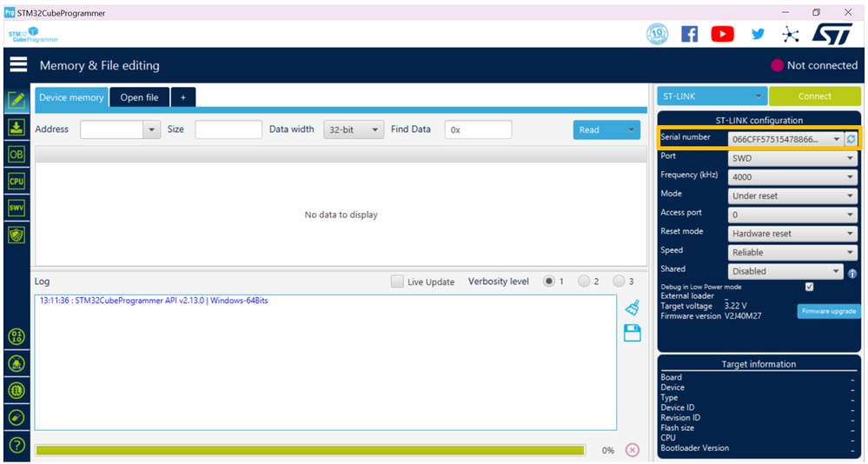This screenshot has width=868, height=464.
Task: Click the Not connected status text
Action: (822, 65)
